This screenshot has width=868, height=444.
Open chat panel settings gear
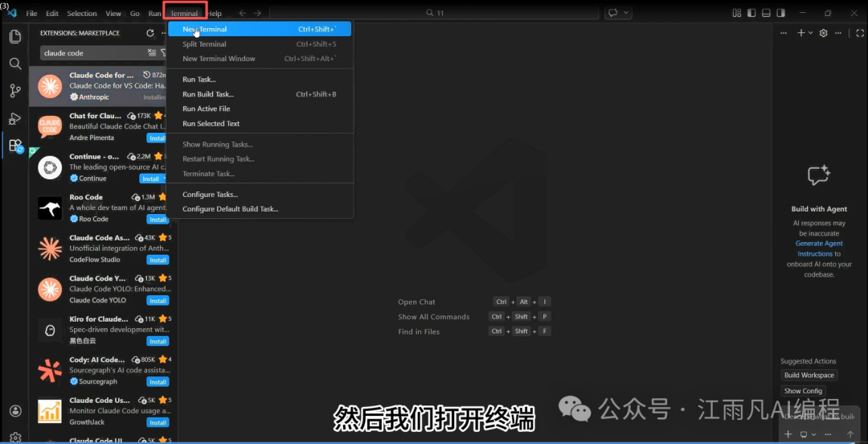pos(823,33)
